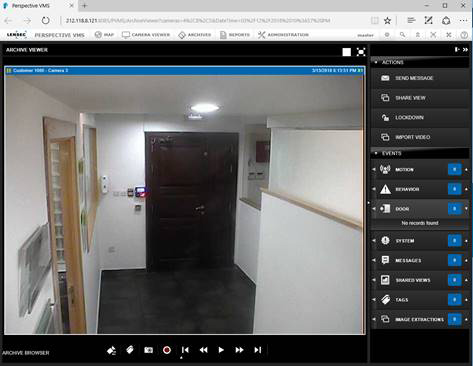Screen dimensions: 473x366
Task: Click the Image Extractions icon
Action: click(x=385, y=319)
